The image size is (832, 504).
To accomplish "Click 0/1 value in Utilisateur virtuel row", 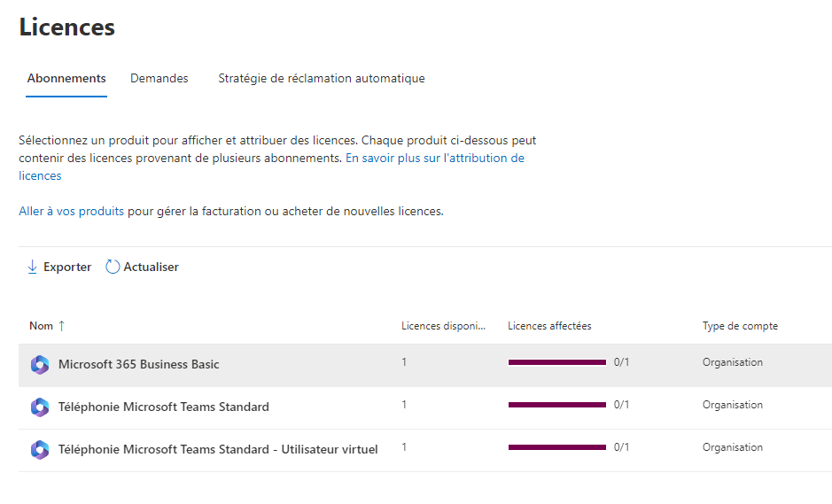I will (621, 447).
